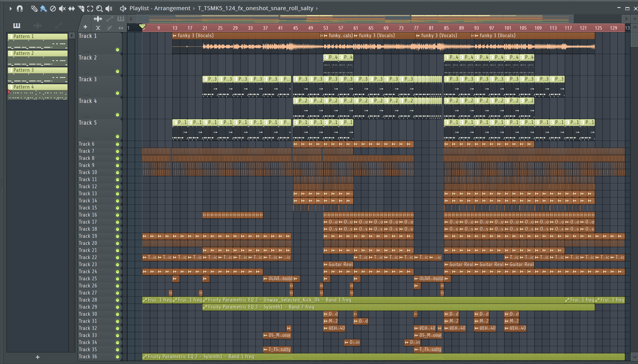Image resolution: width=638 pixels, height=364 pixels.
Task: Show automation clips in picker panel
Action: click(x=58, y=25)
